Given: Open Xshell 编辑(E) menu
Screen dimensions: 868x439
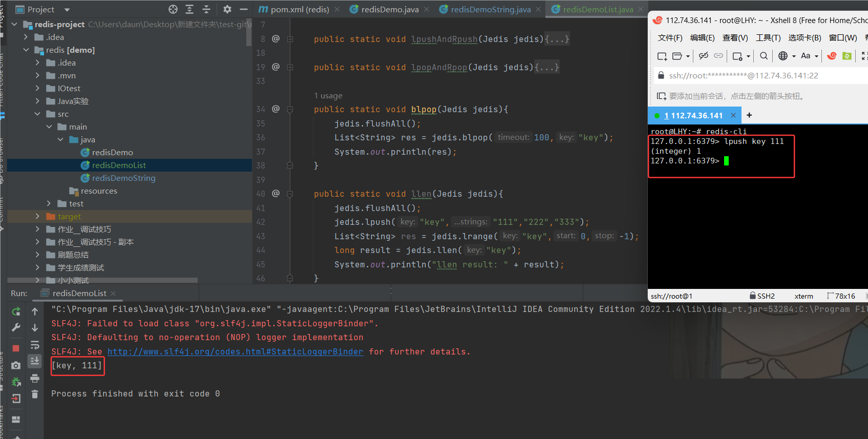Looking at the screenshot, I should click(702, 38).
